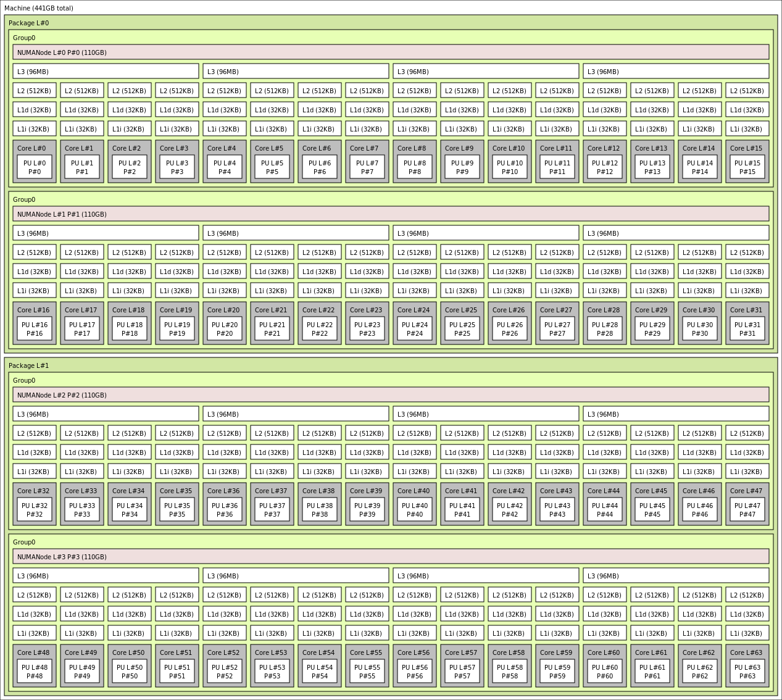Image resolution: width=782 pixels, height=700 pixels.
Task: Select Core L#31
Action: click(747, 310)
